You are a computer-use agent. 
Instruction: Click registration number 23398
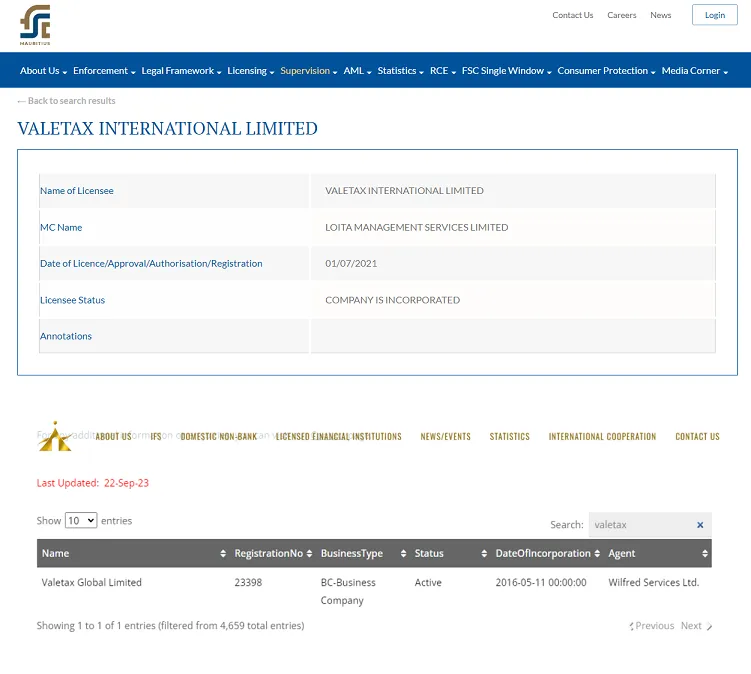248,583
